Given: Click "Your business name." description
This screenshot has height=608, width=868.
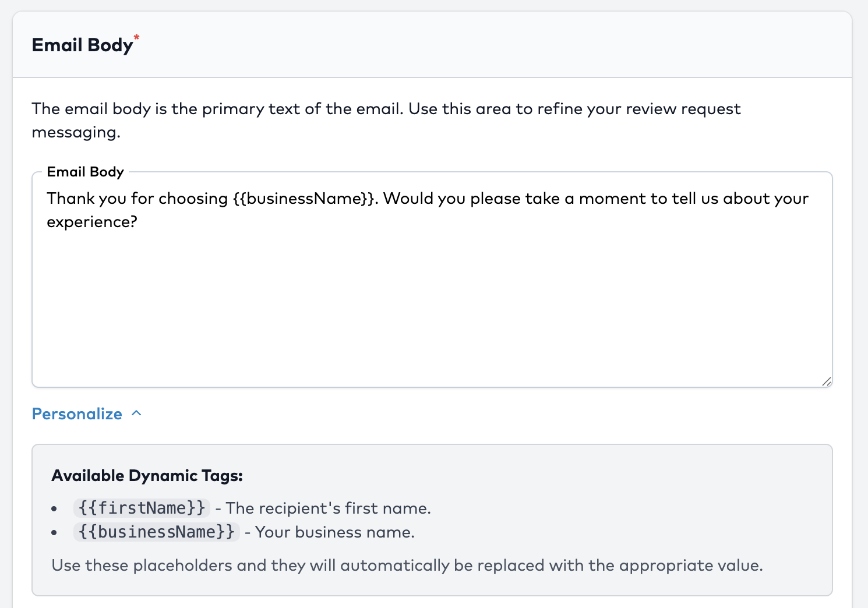Looking at the screenshot, I should coord(334,532).
